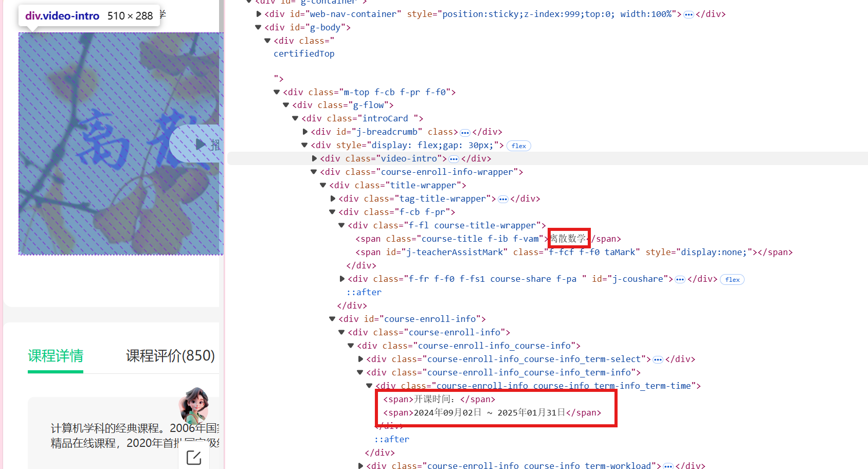Expand the video-intro div node
The image size is (868, 469).
(x=314, y=158)
